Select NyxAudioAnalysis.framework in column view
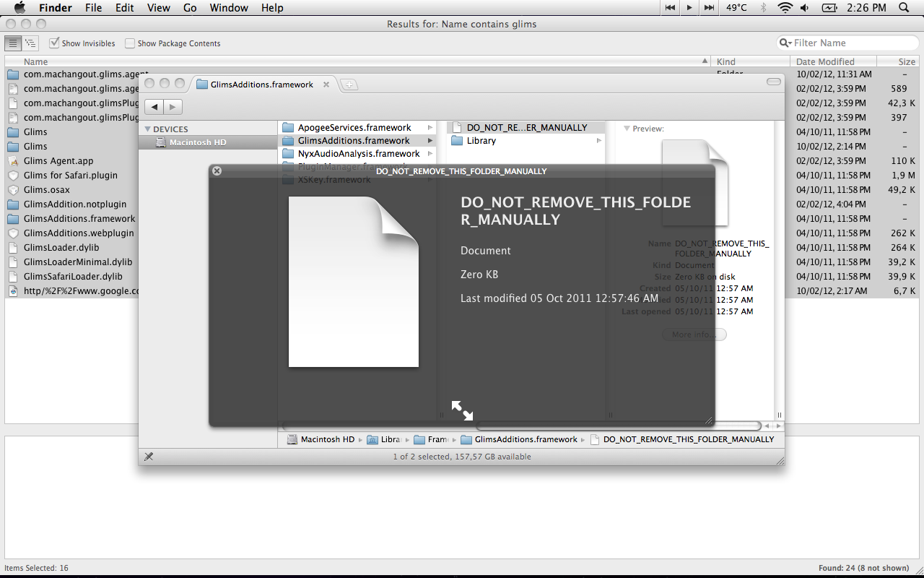The image size is (924, 578). [359, 154]
